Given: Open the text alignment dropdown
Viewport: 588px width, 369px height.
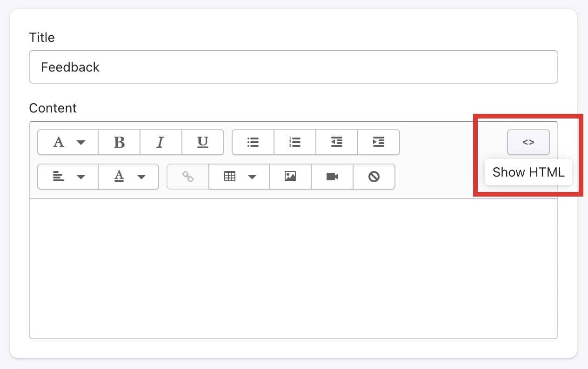Looking at the screenshot, I should pyautogui.click(x=68, y=177).
